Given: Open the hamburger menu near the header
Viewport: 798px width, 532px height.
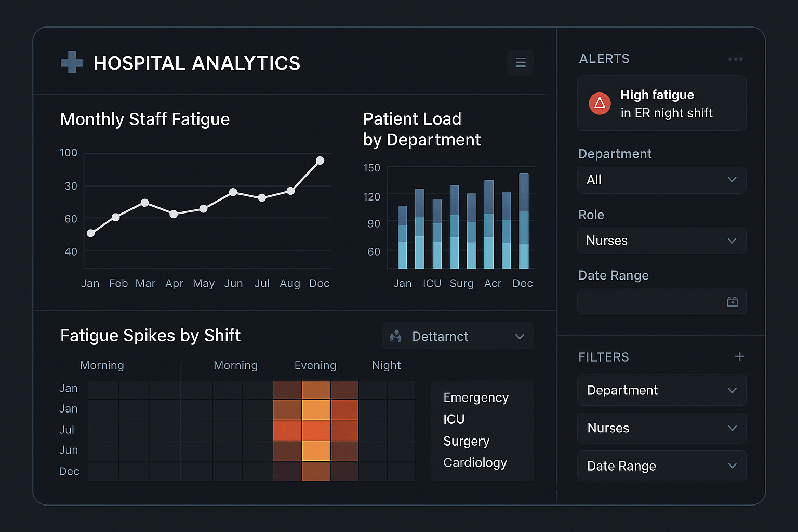Looking at the screenshot, I should click(520, 62).
